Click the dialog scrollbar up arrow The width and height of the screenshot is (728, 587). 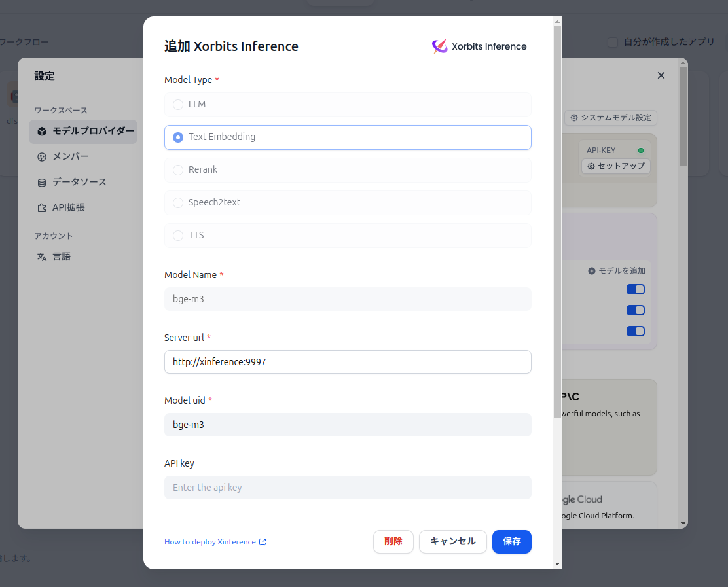(557, 22)
